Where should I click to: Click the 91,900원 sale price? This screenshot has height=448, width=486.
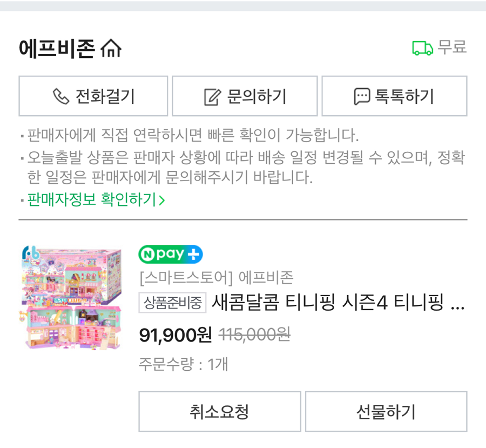(175, 335)
